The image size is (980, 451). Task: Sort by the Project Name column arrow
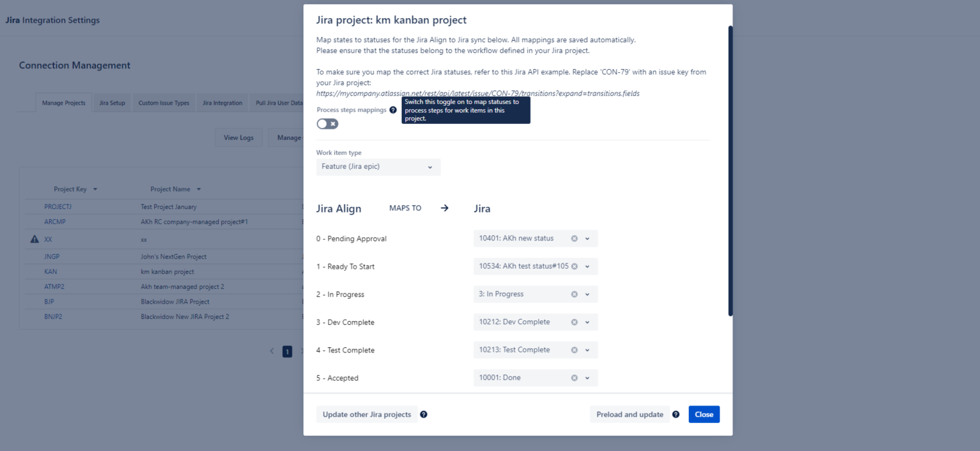(199, 190)
